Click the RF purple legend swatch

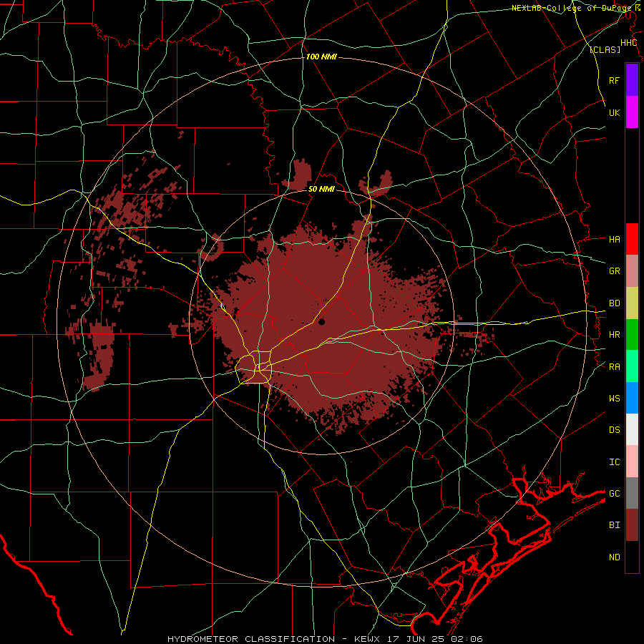(x=632, y=80)
